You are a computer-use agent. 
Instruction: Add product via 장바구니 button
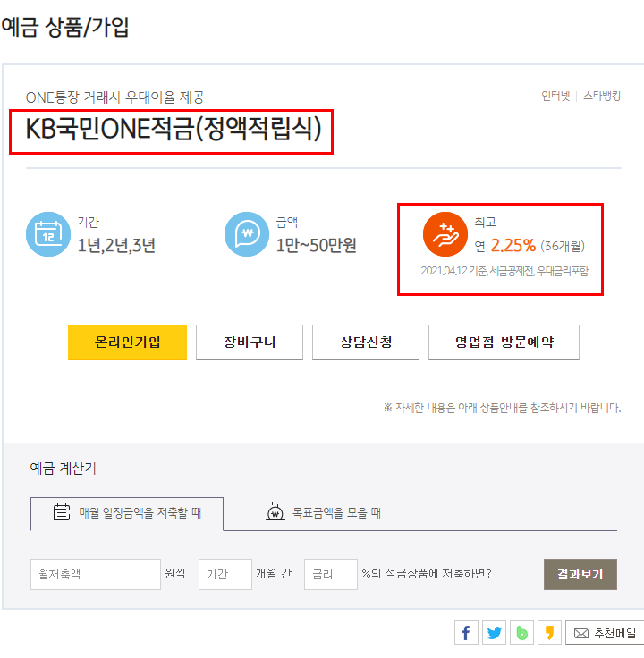(x=250, y=342)
